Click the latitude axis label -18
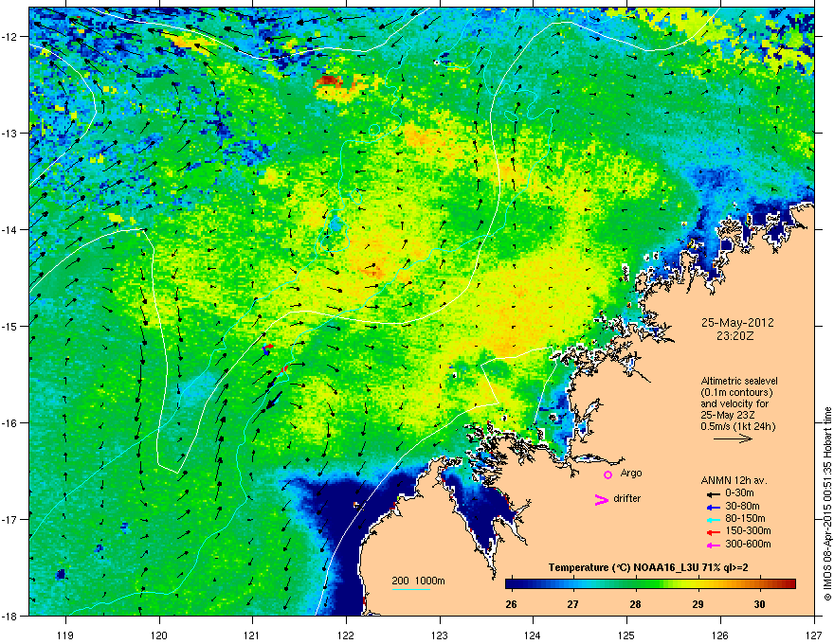 (10, 616)
